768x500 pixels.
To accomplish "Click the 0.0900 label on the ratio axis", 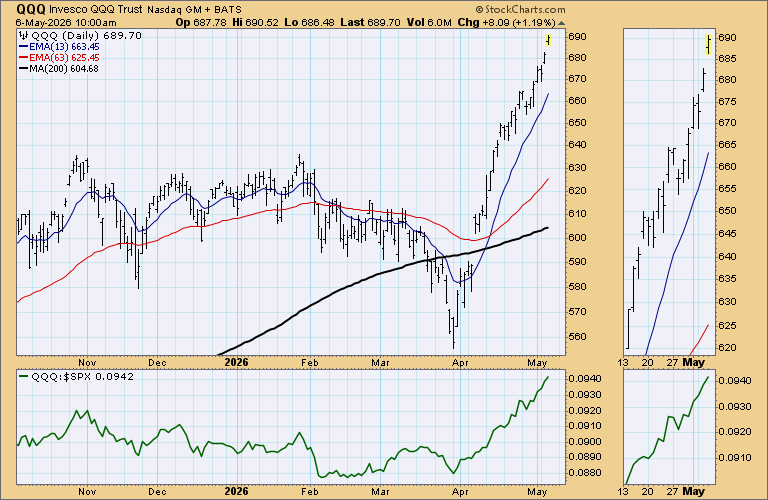I will tap(583, 442).
